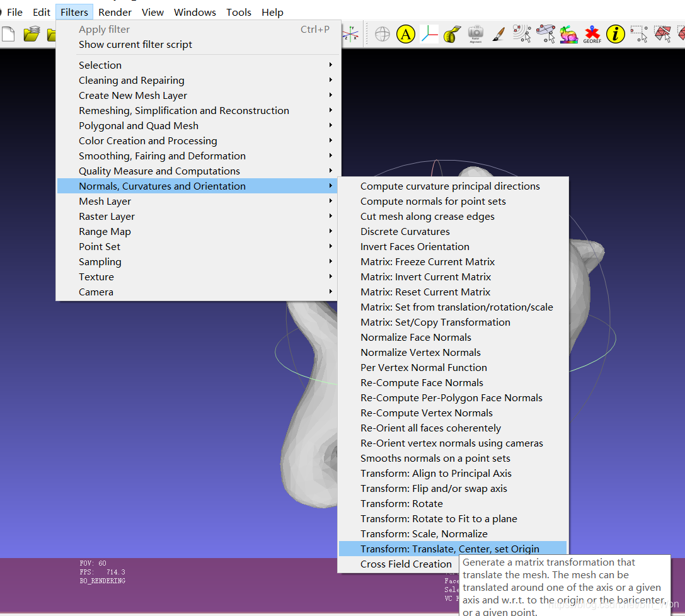
Task: Open the Camera submenu
Action: [197, 292]
